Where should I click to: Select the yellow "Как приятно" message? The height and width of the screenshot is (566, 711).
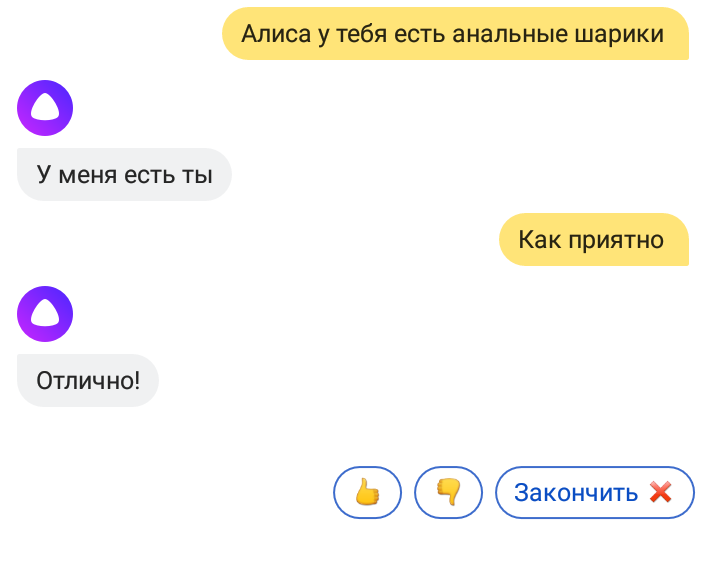click(594, 239)
